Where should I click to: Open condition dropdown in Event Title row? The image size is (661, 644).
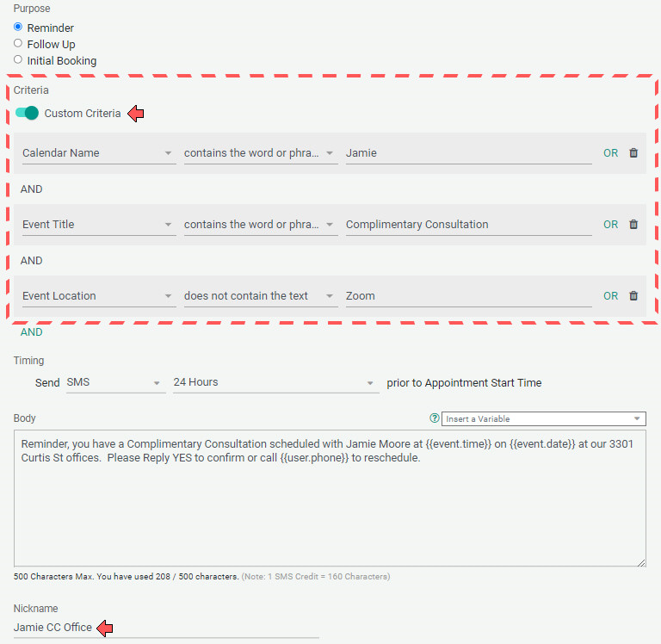click(261, 225)
